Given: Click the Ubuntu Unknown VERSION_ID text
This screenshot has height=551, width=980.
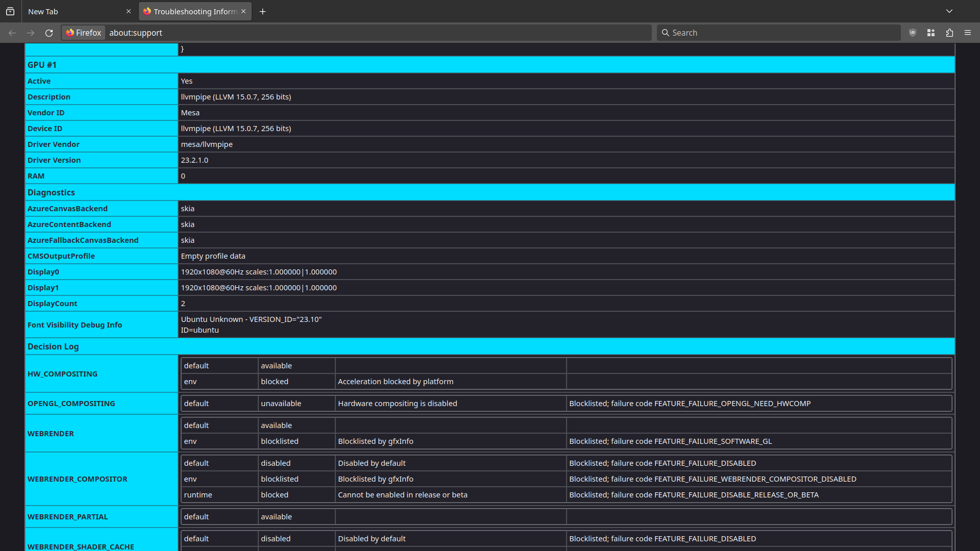Looking at the screenshot, I should click(251, 319).
